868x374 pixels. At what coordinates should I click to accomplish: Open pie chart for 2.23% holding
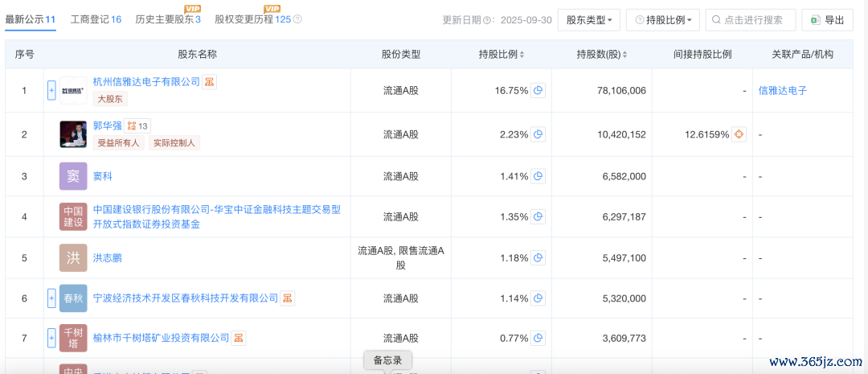pyautogui.click(x=538, y=134)
